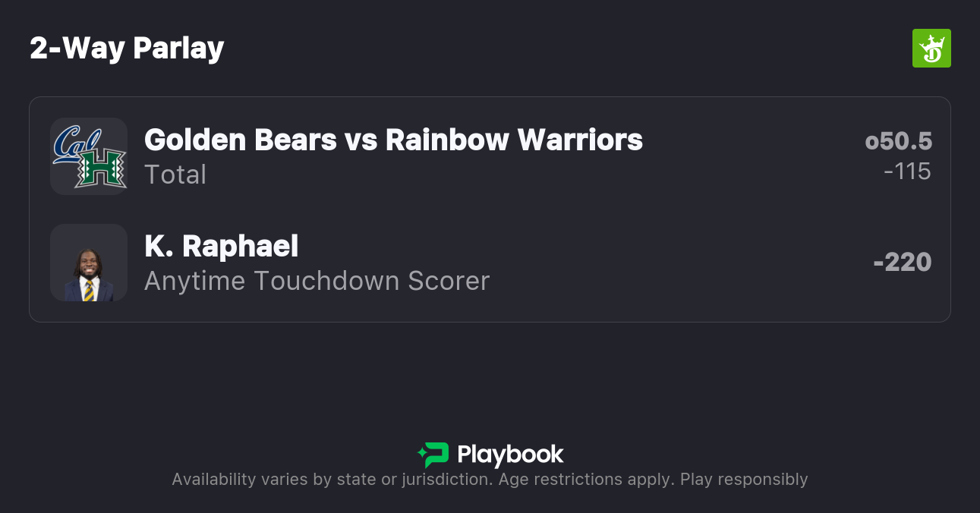Screen dimensions: 980x513
Task: Select the o50.5 over line
Action: coord(898,141)
